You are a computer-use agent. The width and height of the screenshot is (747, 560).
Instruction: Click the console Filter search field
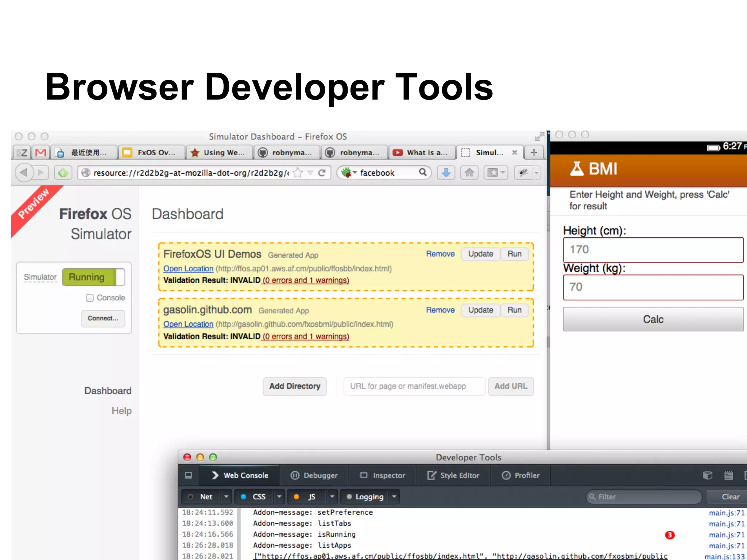click(x=644, y=497)
